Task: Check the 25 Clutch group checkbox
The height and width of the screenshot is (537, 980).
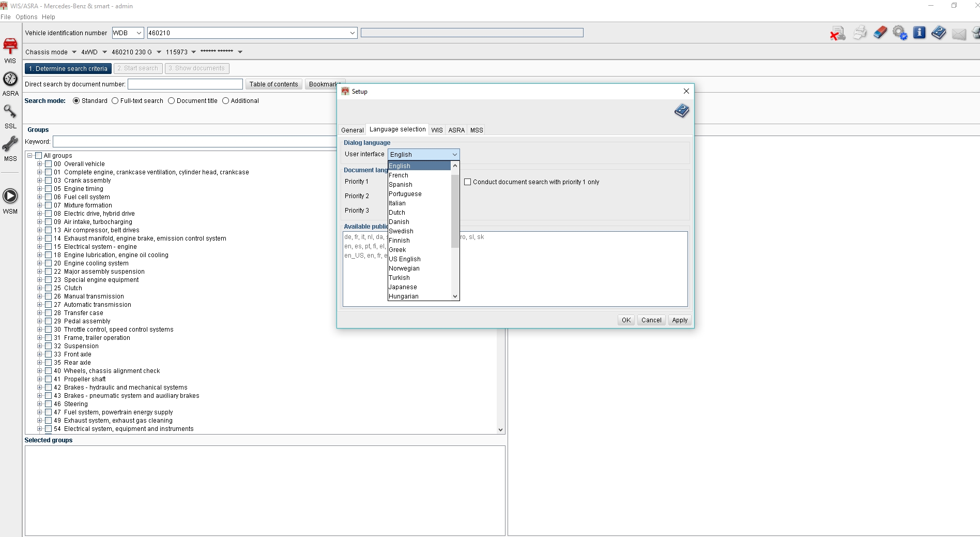Action: (x=49, y=288)
